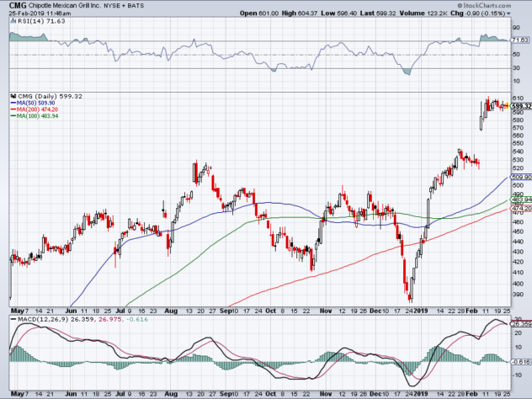Click the 30 level on the RSI axis
The width and height of the screenshot is (532, 399).
tap(516, 68)
